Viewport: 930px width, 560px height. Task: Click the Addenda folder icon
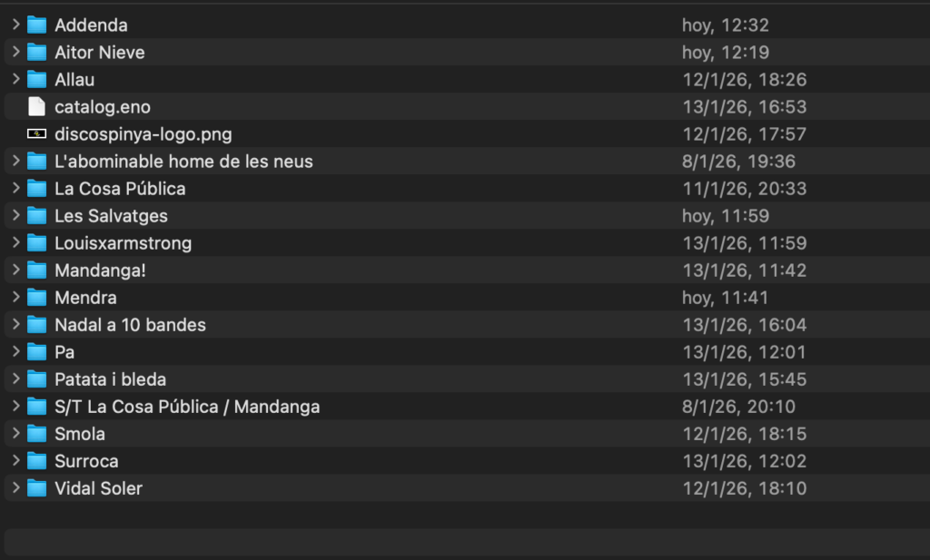coord(36,25)
